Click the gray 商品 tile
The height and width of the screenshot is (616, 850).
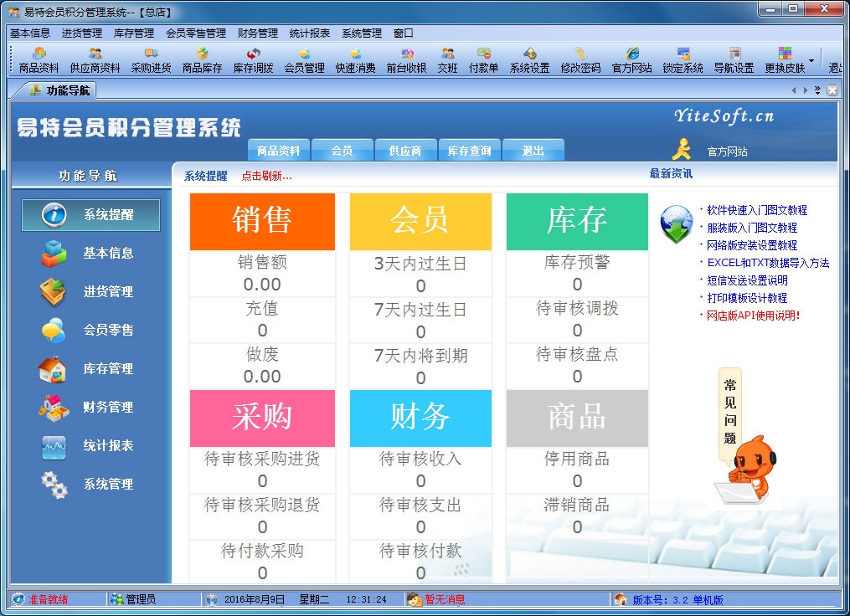577,418
